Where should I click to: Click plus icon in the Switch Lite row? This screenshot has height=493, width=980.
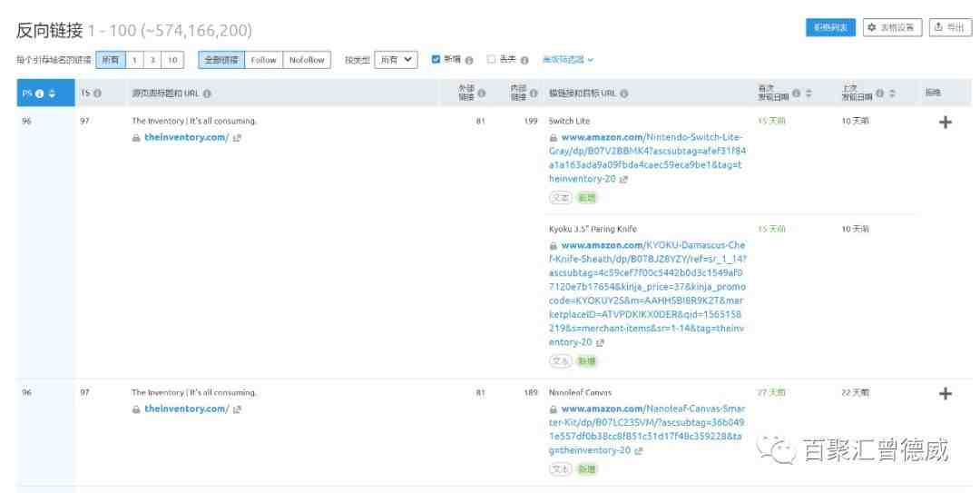945,122
